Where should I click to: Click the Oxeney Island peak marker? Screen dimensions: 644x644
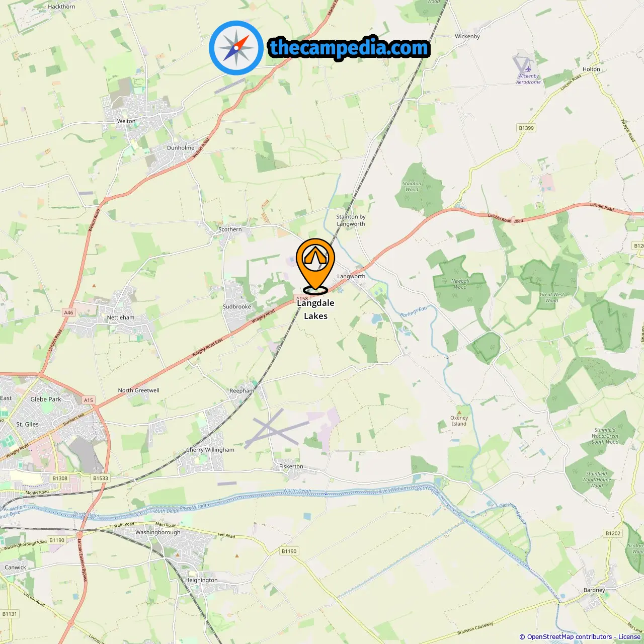click(459, 412)
